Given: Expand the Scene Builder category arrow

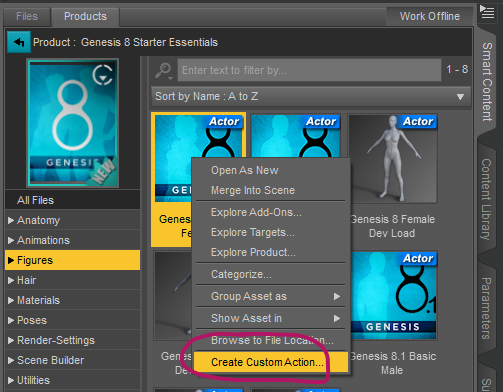Looking at the screenshot, I should tap(11, 360).
